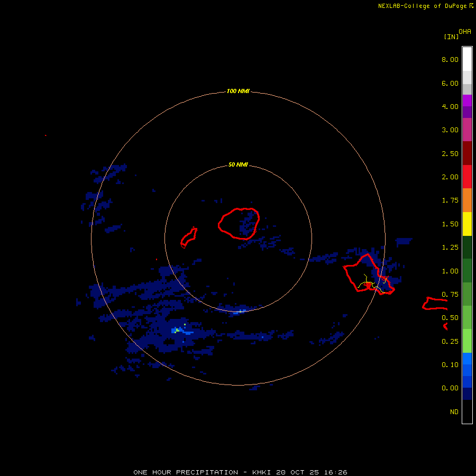Click the 100 NMI range ring label
Screen dimensions: 476x476
238,91
